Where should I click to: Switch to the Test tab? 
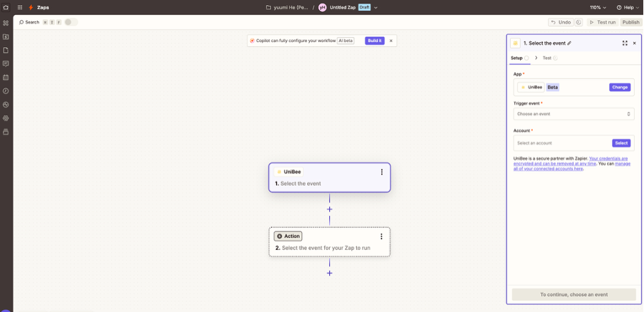click(550, 58)
